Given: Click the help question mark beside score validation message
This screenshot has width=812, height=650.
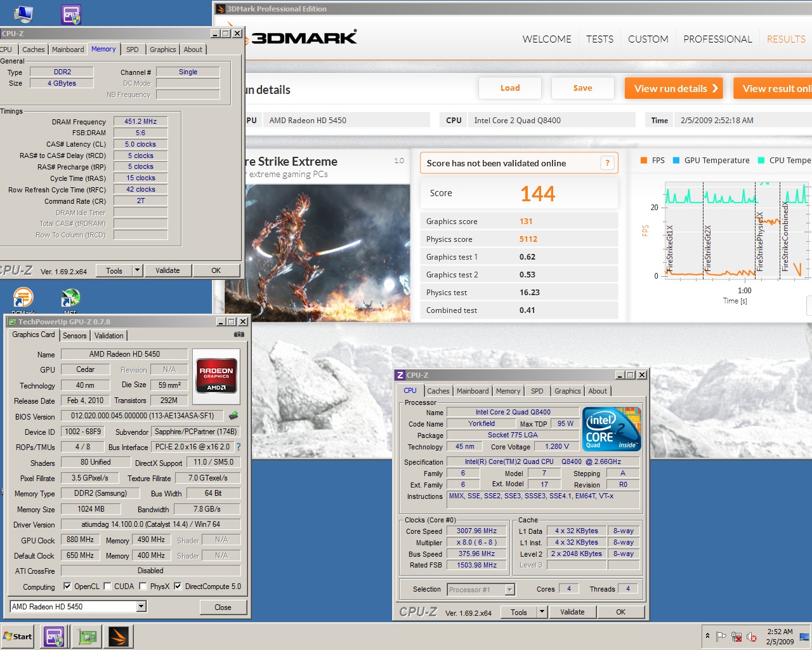Looking at the screenshot, I should pyautogui.click(x=607, y=163).
